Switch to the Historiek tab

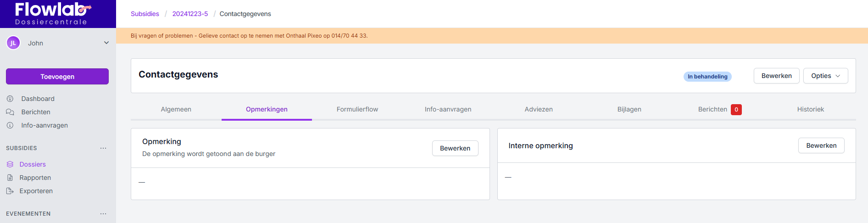[810, 109]
